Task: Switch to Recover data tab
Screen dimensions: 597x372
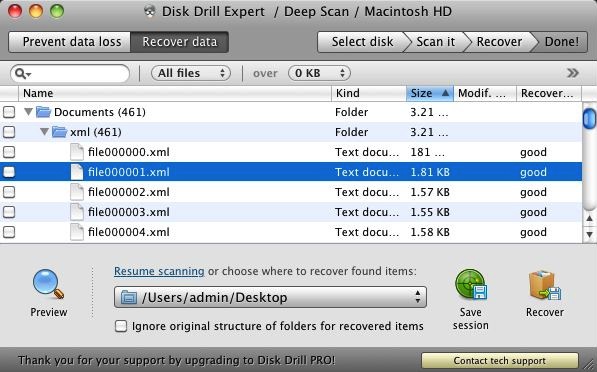Action: click(x=179, y=42)
